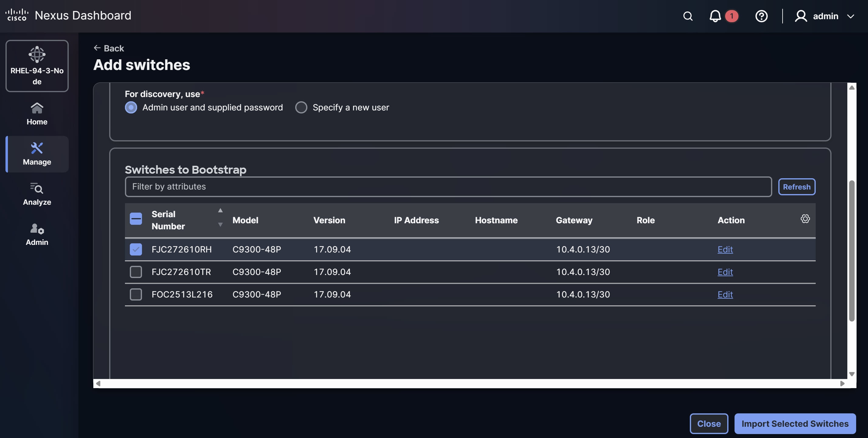Open Manage section in sidebar
Viewport: 868px width, 438px height.
tap(37, 154)
